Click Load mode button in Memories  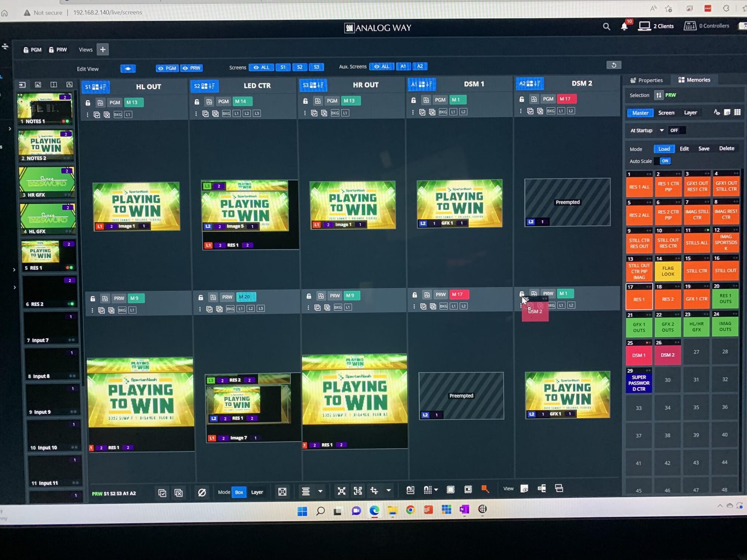coord(664,149)
